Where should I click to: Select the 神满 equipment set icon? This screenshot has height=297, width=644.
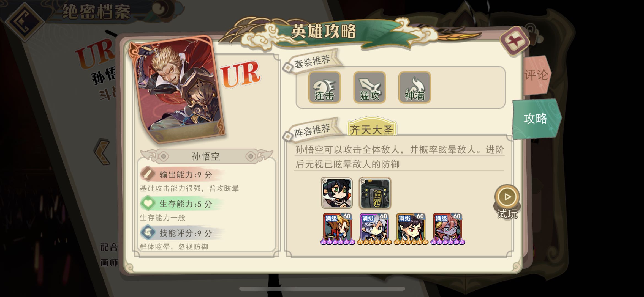point(415,87)
